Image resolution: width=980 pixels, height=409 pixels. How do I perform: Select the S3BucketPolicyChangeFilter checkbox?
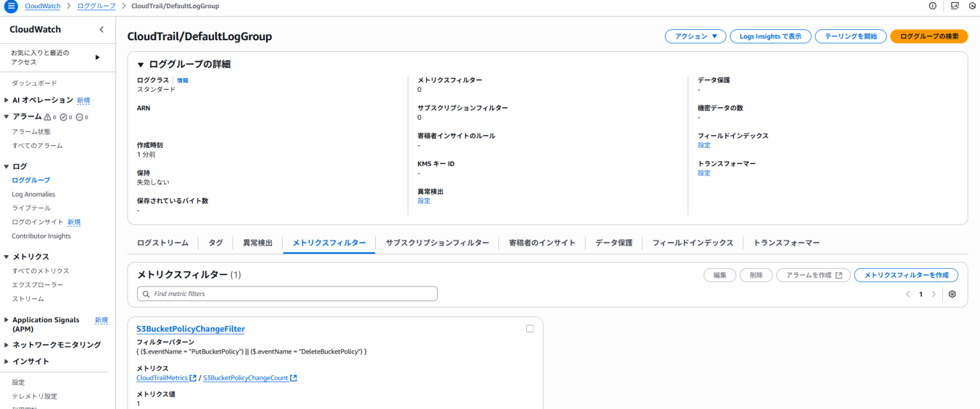pyautogui.click(x=530, y=329)
